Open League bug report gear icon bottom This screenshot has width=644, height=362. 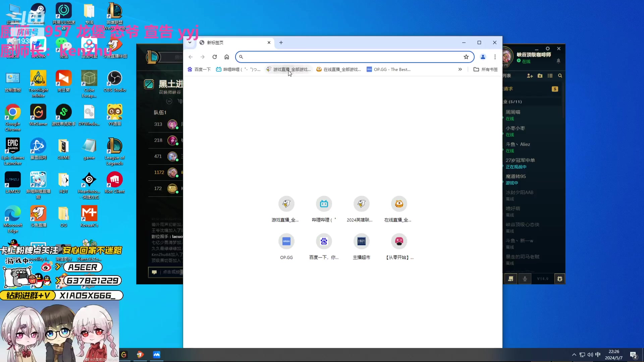click(559, 279)
